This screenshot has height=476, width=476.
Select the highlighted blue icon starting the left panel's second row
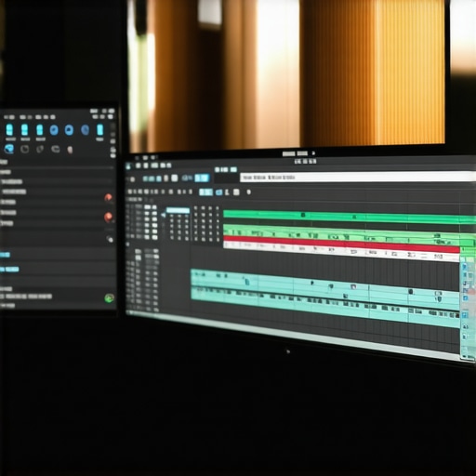[x=9, y=149]
